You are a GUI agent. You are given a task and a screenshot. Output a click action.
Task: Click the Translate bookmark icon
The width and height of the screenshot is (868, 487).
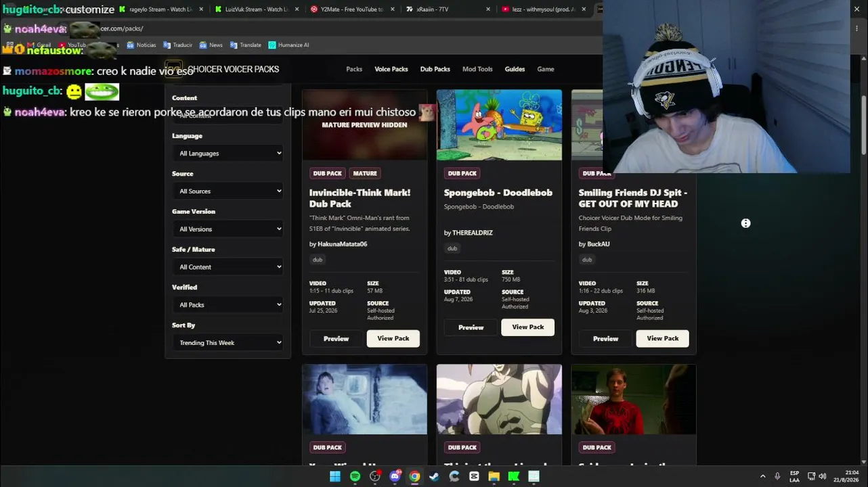[x=234, y=45]
